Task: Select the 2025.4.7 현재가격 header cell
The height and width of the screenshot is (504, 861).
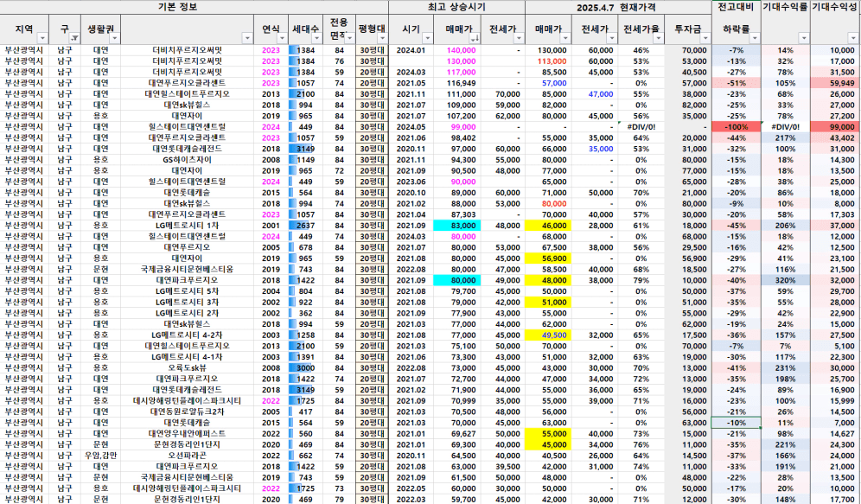Action: 618,7
